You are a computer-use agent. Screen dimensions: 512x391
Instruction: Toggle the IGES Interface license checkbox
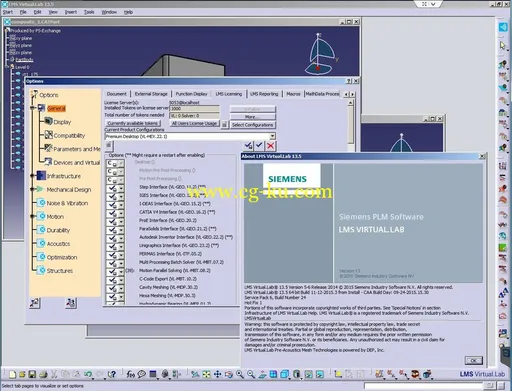(112, 196)
